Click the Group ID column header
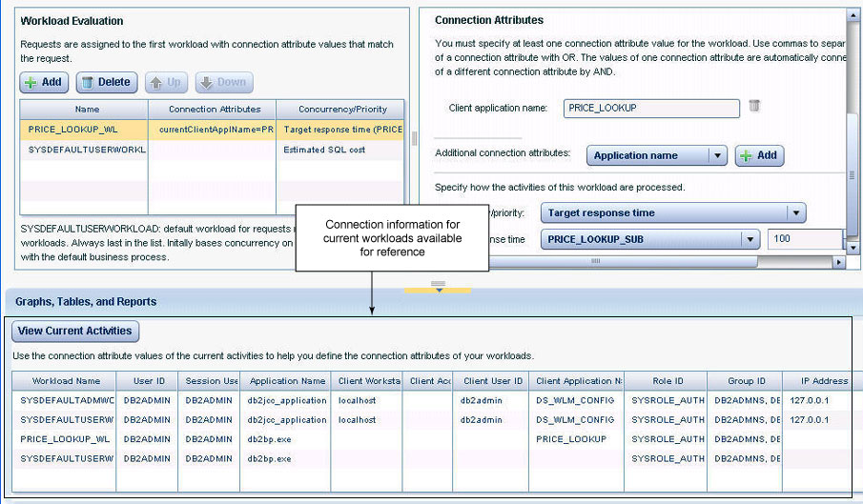The height and width of the screenshot is (504, 863). click(745, 381)
